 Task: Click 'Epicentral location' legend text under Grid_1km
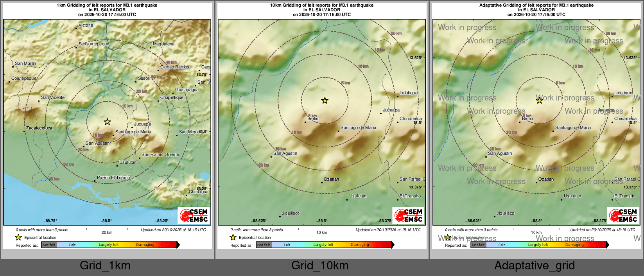(40, 237)
